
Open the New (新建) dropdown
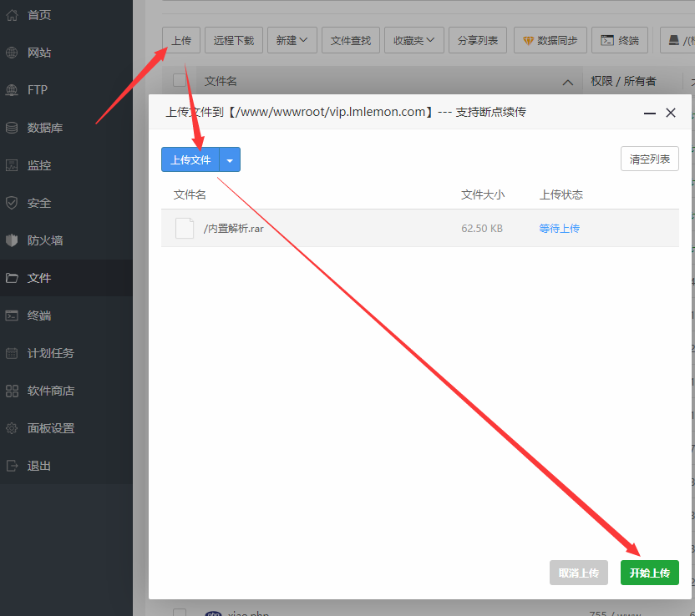292,40
